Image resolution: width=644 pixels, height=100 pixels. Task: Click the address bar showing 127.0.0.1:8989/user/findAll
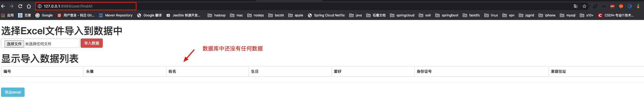pos(86,6)
